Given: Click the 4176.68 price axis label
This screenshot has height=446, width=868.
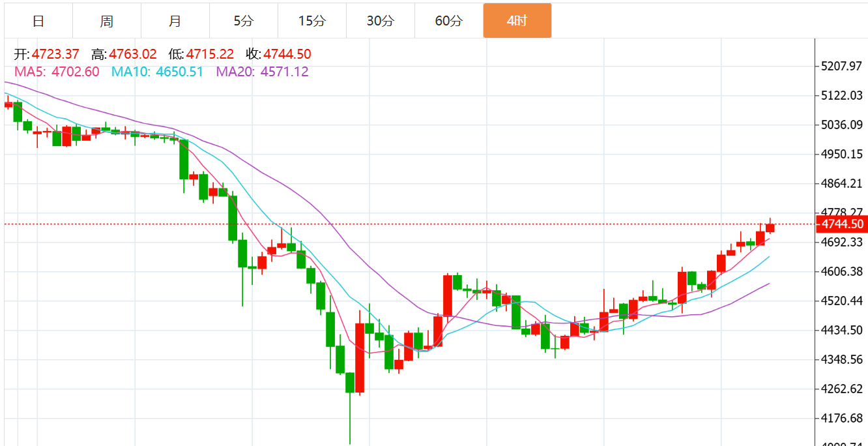Looking at the screenshot, I should click(x=842, y=418).
